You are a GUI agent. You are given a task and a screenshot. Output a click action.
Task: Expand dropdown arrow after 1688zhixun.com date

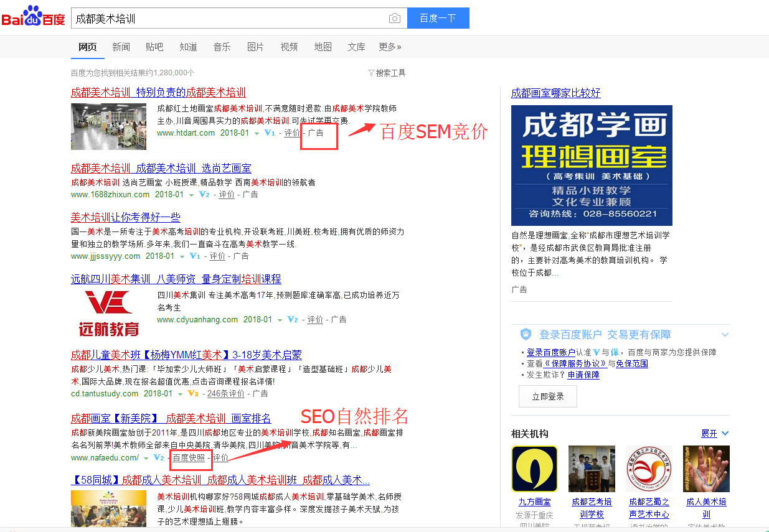191,195
